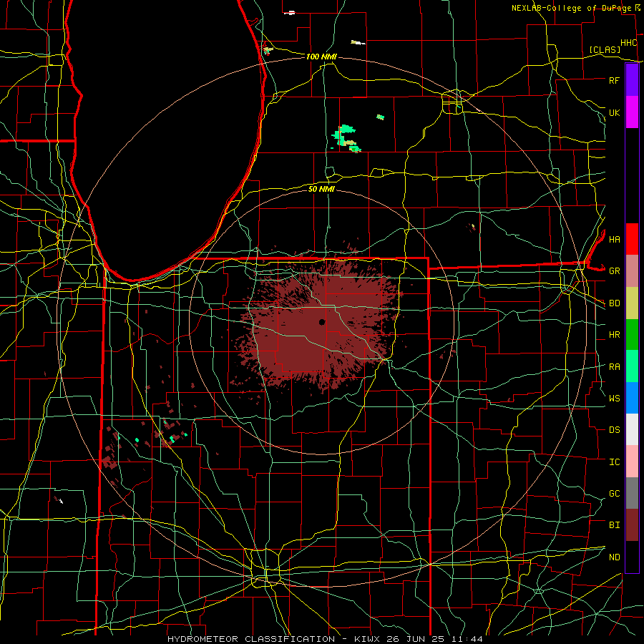Select the dark green HR swatch
This screenshot has height=644, width=644.
632,335
